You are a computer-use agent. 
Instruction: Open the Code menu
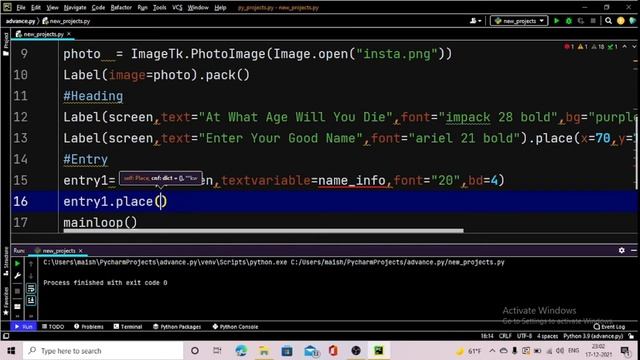point(98,7)
